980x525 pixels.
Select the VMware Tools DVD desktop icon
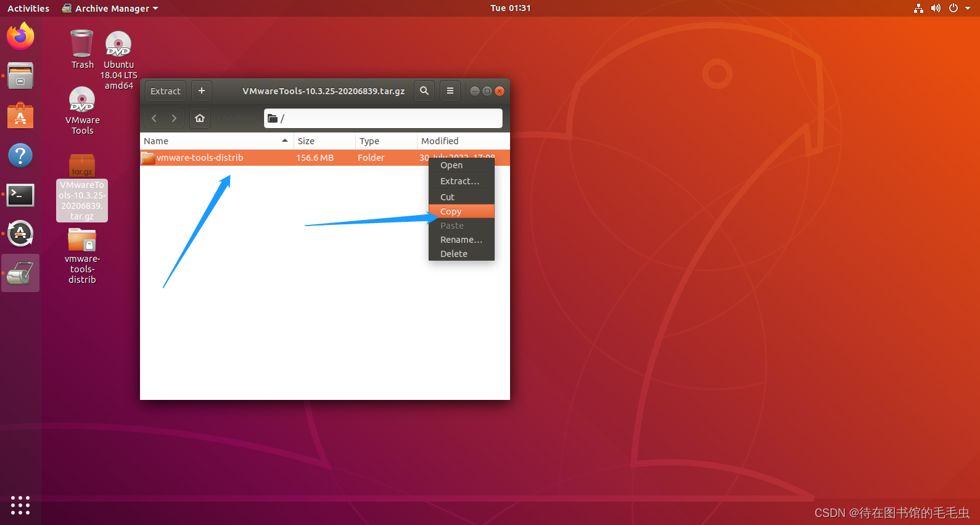tap(82, 110)
